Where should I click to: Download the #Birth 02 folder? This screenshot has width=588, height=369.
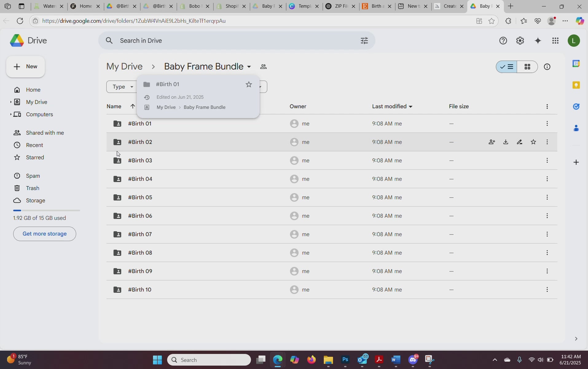point(506,142)
